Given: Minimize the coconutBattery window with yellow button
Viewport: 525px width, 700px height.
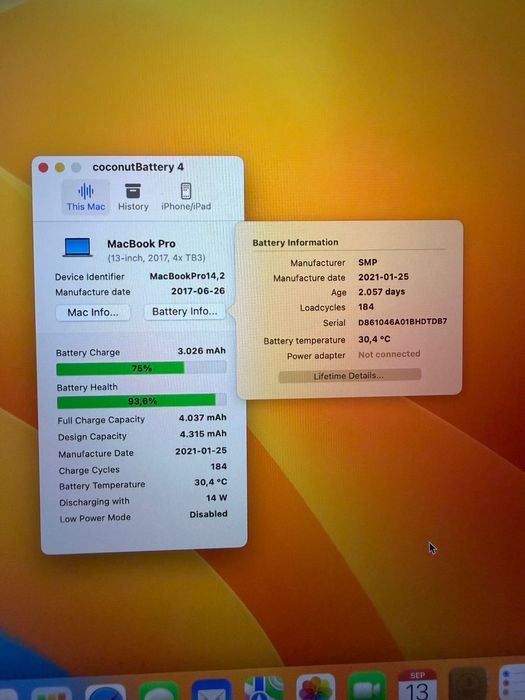Looking at the screenshot, I should click(x=60, y=167).
